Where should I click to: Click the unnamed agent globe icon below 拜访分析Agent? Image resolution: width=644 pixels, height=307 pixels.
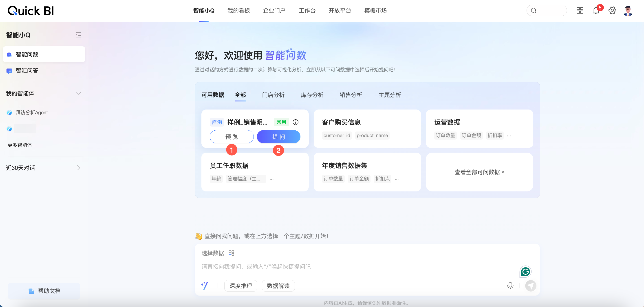9,129
